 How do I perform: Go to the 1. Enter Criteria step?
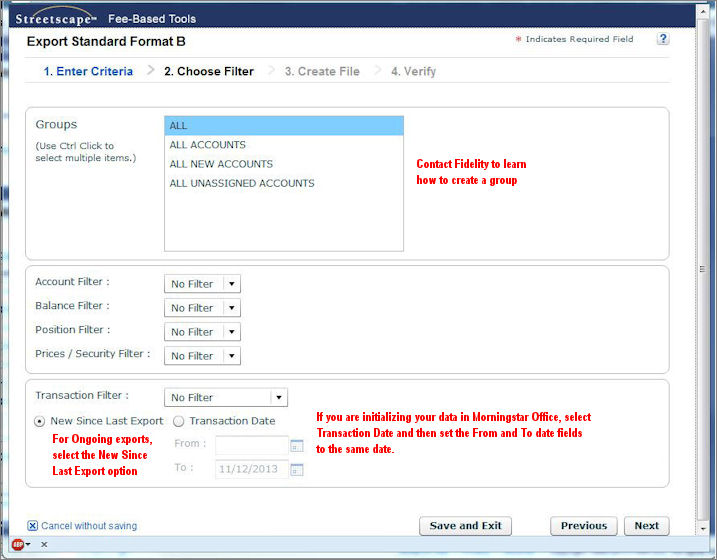coord(88,72)
